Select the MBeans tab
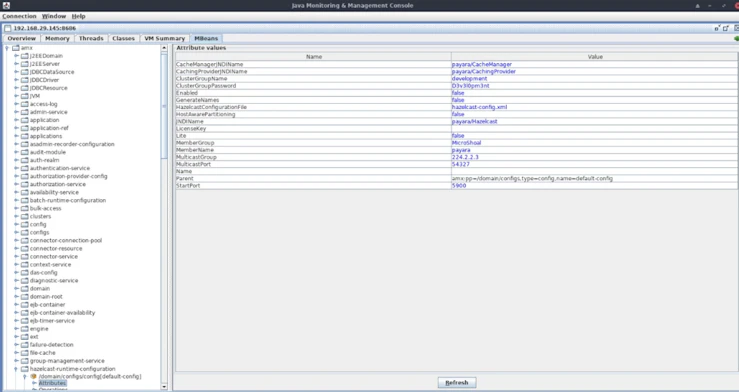The image size is (739, 392). (x=206, y=38)
